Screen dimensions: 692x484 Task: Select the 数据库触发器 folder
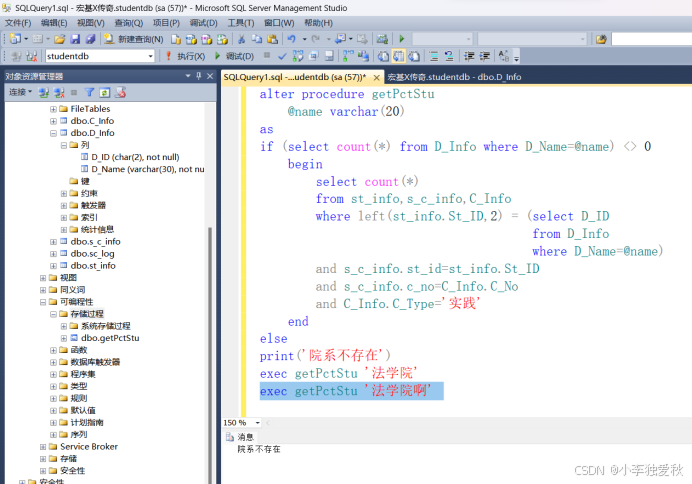click(x=95, y=362)
